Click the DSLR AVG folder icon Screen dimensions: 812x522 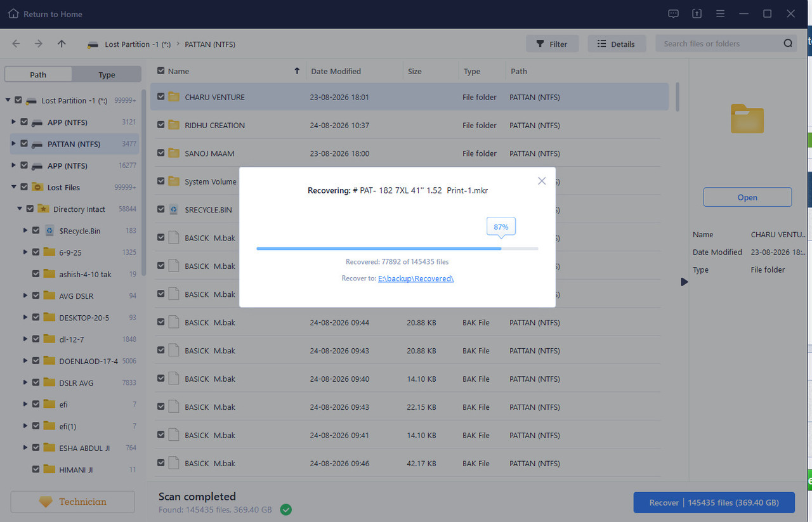click(x=49, y=382)
